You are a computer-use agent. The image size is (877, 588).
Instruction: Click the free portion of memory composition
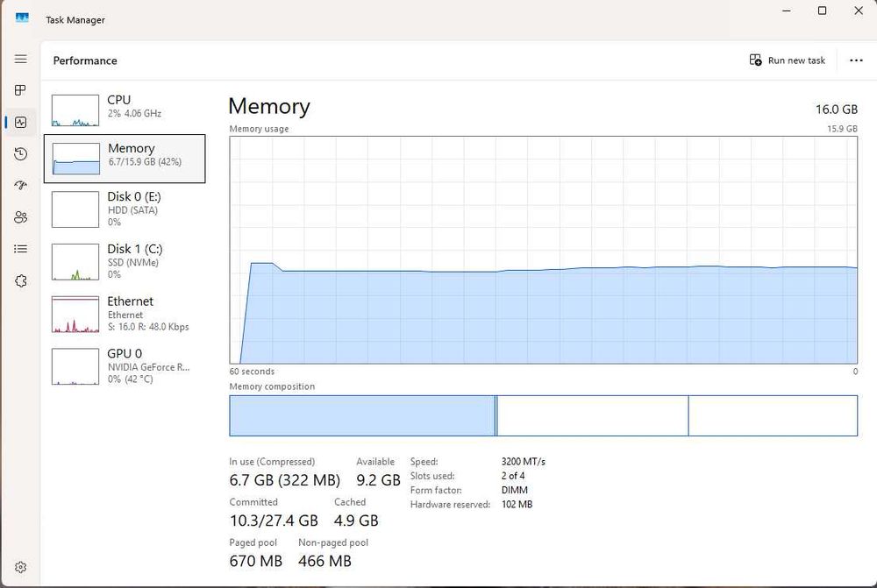coord(773,415)
